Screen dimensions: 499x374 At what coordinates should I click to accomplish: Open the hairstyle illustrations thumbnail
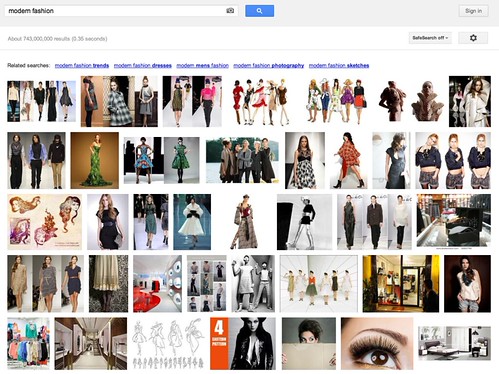pos(45,222)
